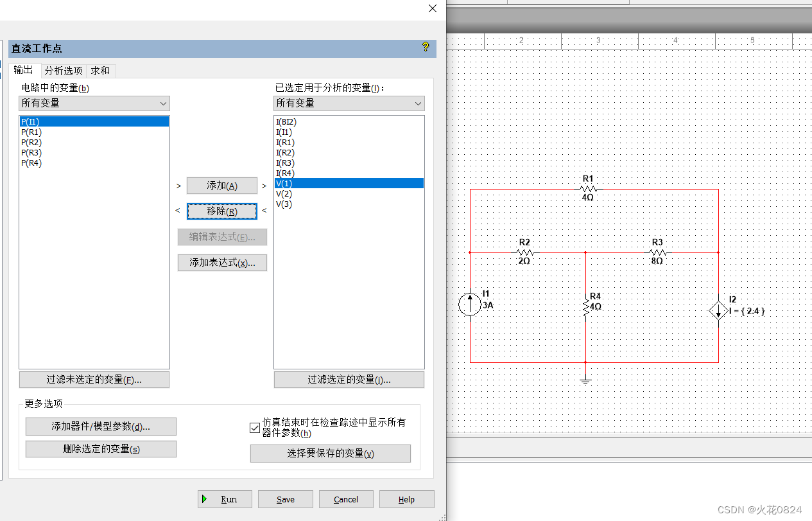
Task: Select resistor R1 in the schematic
Action: pyautogui.click(x=587, y=188)
